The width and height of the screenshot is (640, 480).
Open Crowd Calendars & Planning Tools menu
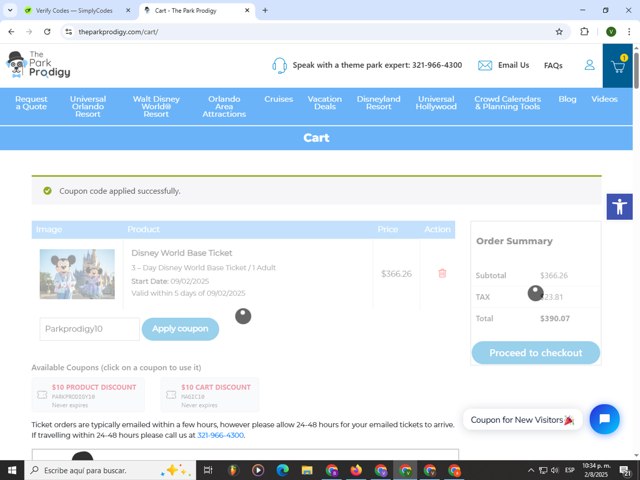(507, 103)
